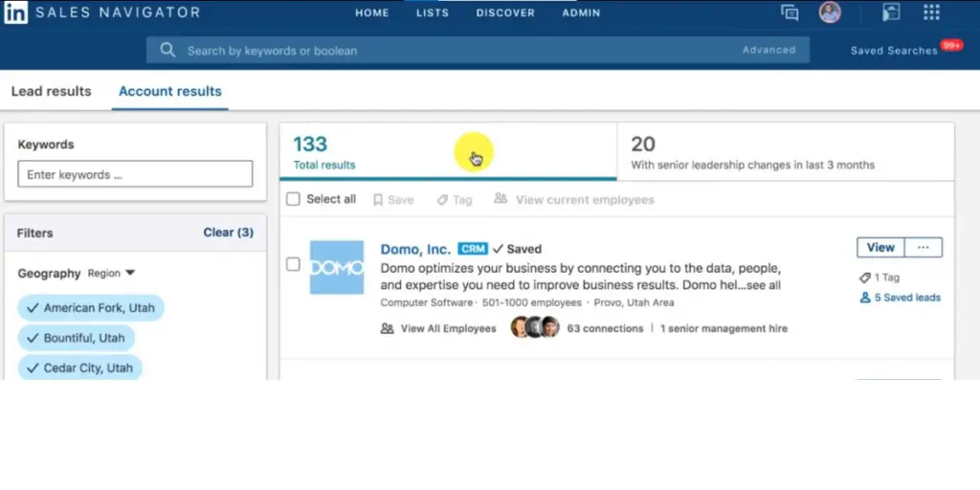The width and height of the screenshot is (980, 490).
Task: Click the Enter keywords input field
Action: (x=135, y=174)
